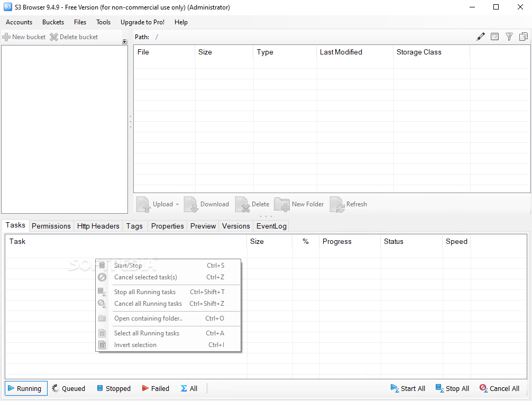Switch to the EventLog tab
532x401 pixels.
[x=271, y=226]
